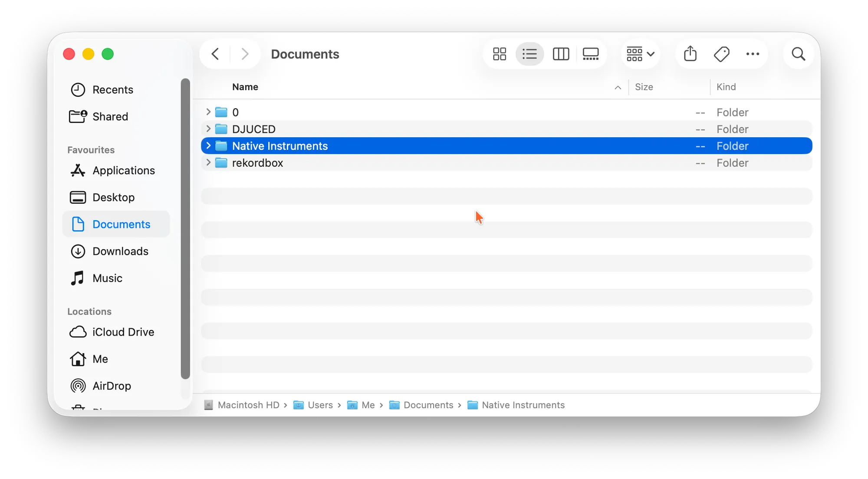Open Downloads in the sidebar

tap(120, 251)
